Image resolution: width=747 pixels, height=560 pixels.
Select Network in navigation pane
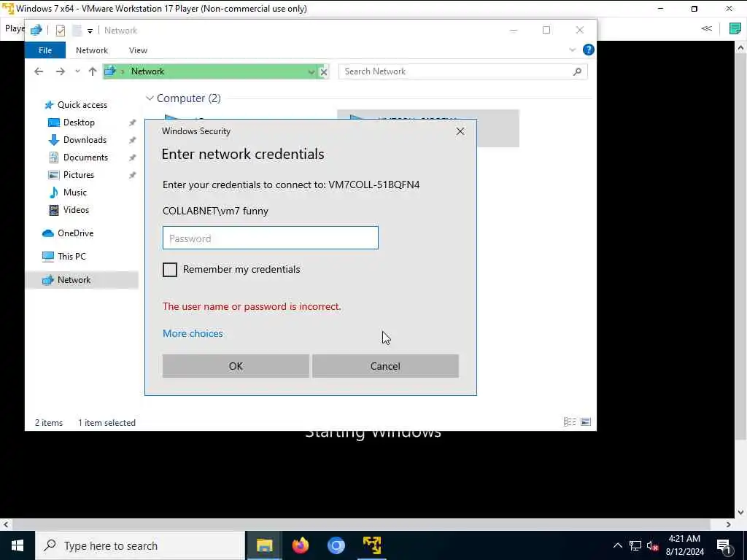click(x=74, y=280)
